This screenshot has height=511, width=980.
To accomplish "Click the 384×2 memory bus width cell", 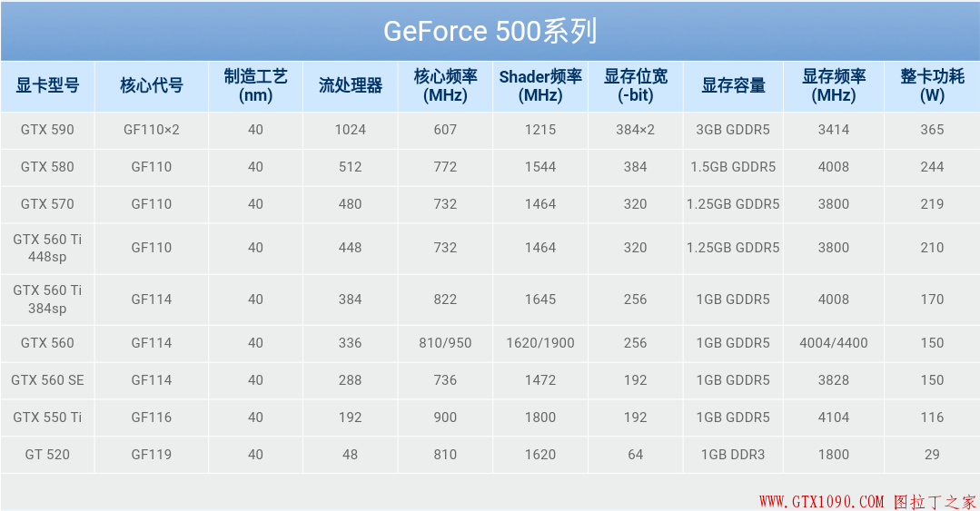I will [x=635, y=130].
